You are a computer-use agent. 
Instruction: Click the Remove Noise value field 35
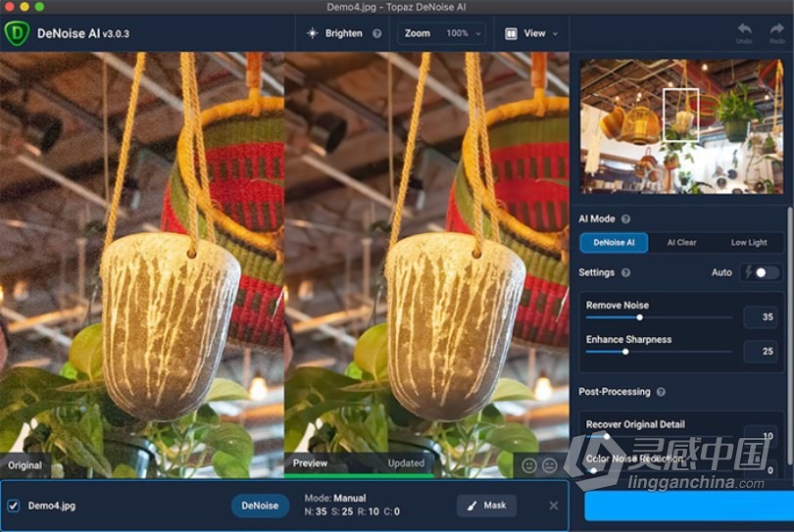761,316
